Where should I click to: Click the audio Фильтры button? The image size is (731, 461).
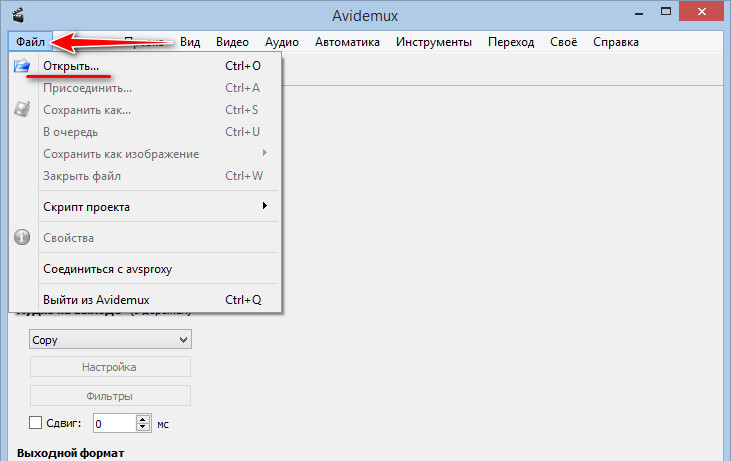click(110, 396)
